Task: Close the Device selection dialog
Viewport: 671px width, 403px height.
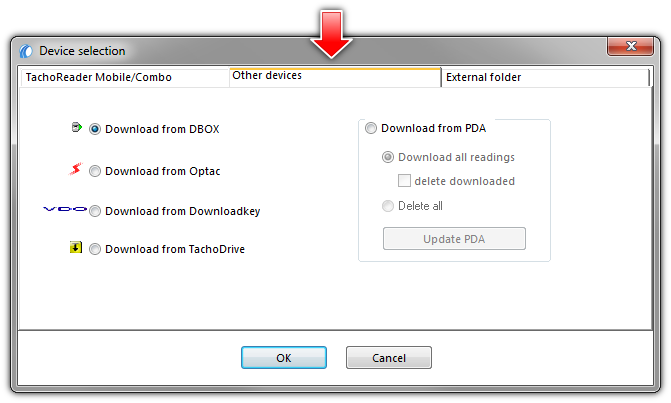Action: pyautogui.click(x=630, y=46)
